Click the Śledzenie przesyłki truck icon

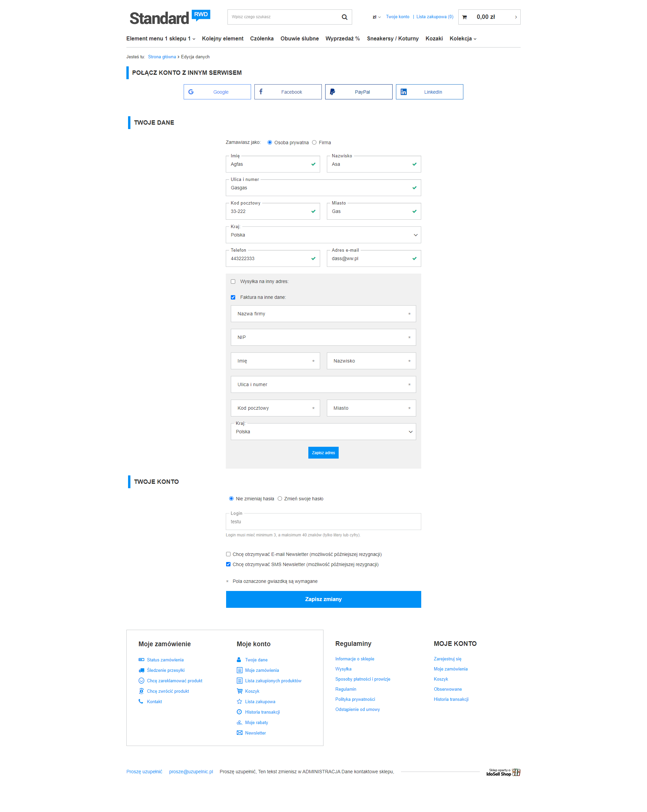tap(141, 670)
